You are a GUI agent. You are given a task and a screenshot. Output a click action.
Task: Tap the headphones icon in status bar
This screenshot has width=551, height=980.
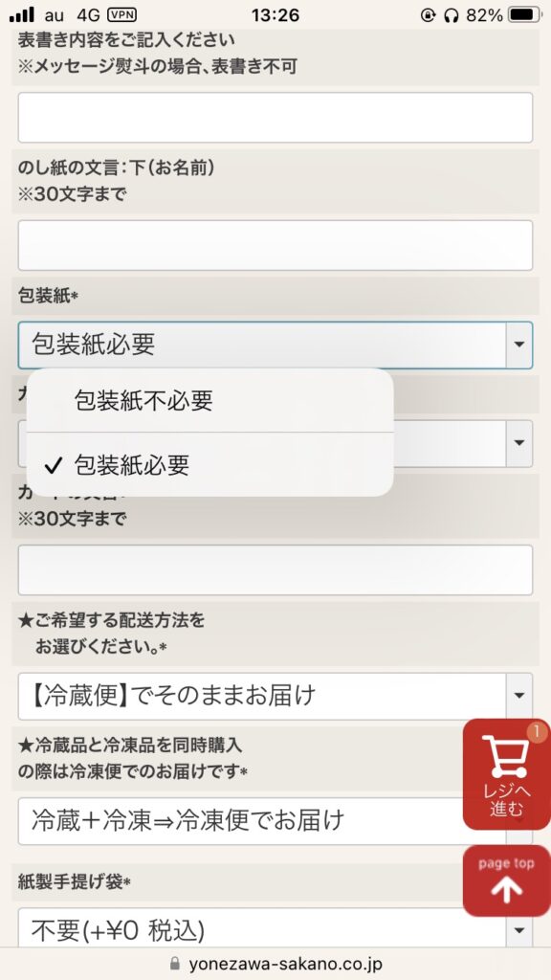coord(452,15)
